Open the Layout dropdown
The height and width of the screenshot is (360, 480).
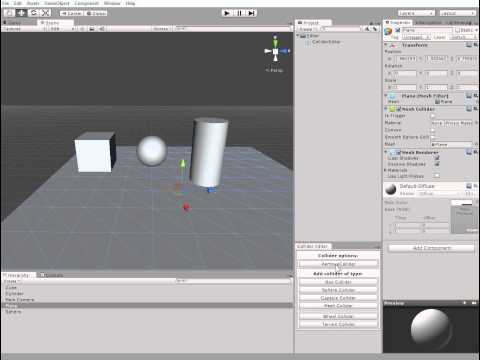(x=457, y=13)
